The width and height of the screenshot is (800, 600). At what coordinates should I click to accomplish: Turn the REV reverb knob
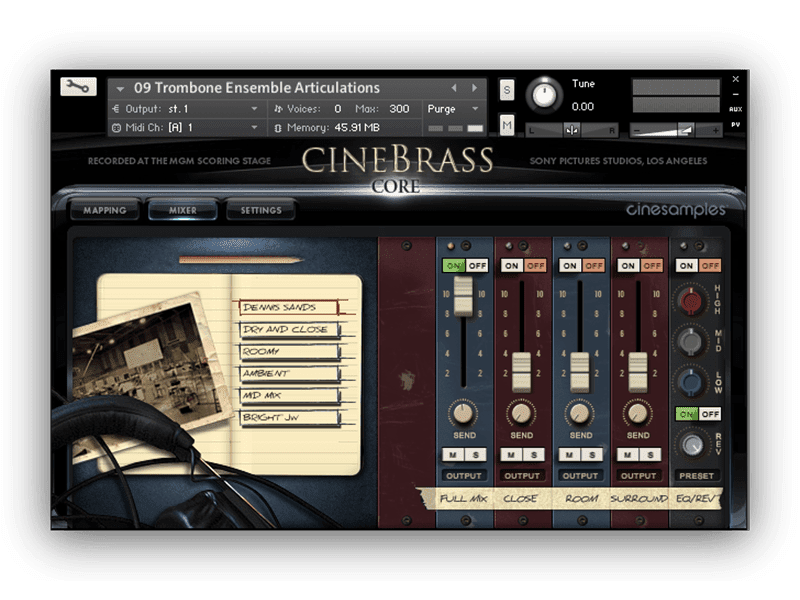(691, 445)
